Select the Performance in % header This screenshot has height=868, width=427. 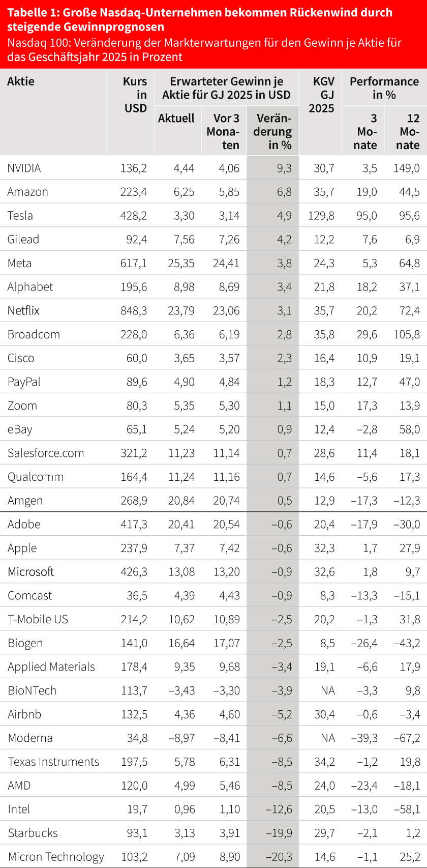point(384,88)
